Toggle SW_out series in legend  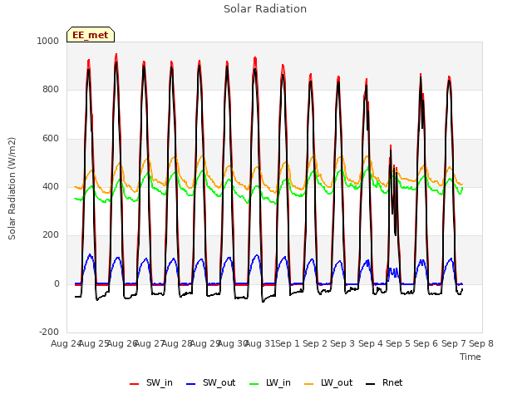[210, 382]
